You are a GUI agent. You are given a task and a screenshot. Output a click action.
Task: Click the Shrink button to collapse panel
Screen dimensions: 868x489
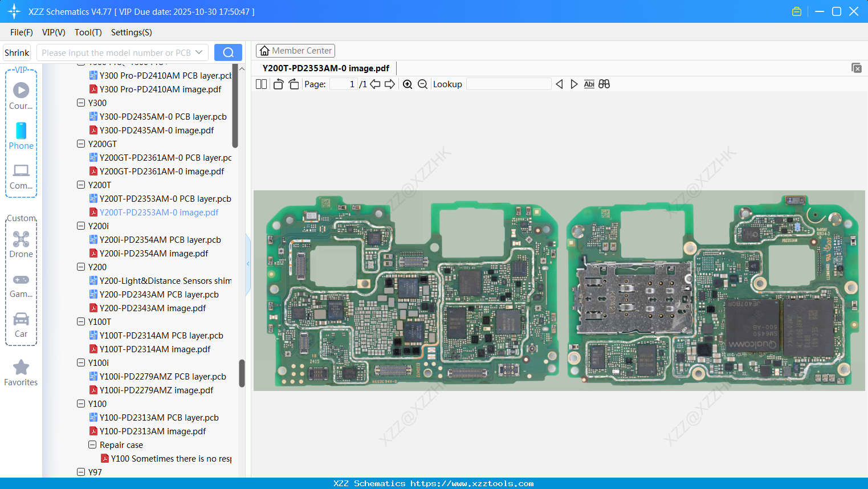click(x=17, y=52)
